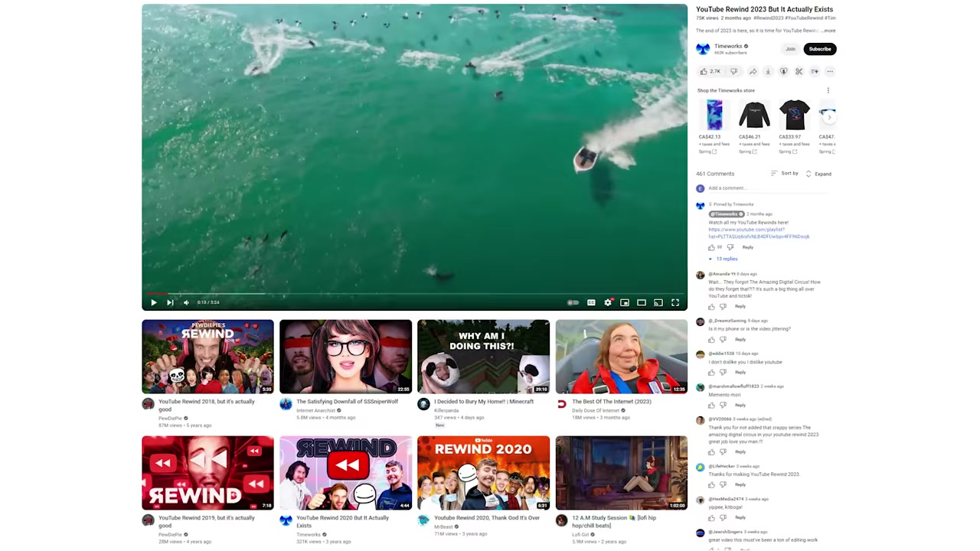Expand the comments section
The width and height of the screenshot is (980, 551).
(818, 174)
